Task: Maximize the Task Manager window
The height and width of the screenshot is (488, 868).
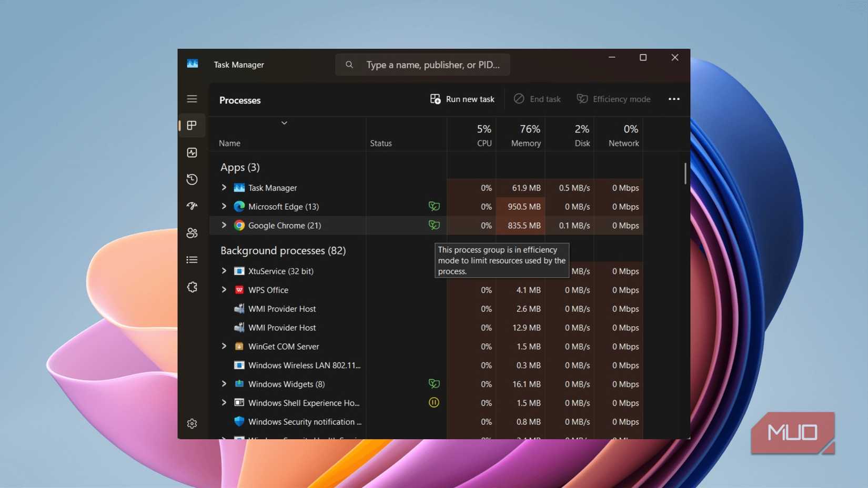Action: (x=643, y=57)
